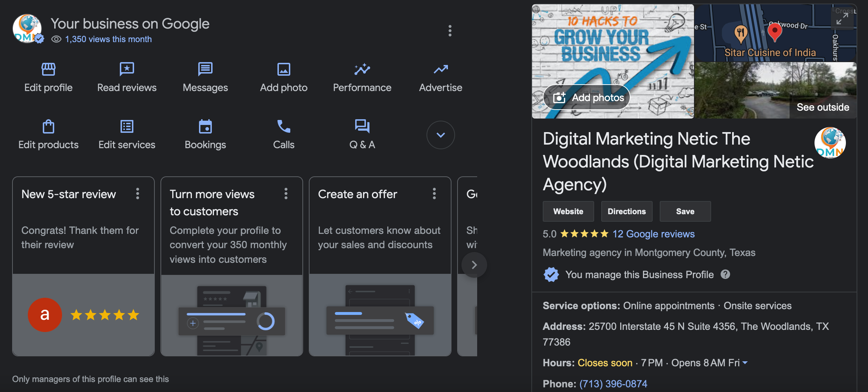Click the red map location pin

775,33
